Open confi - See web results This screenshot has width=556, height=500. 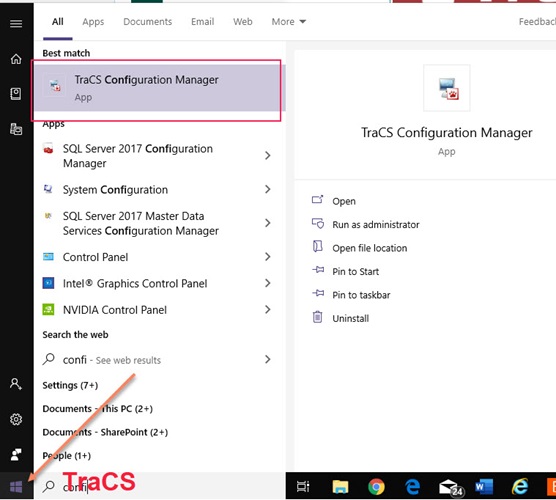point(160,360)
